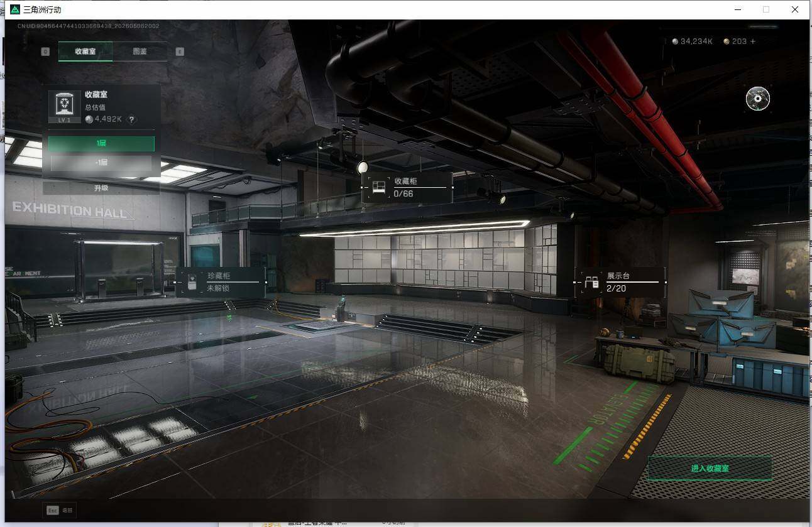The width and height of the screenshot is (812, 527).
Task: Click the 升级 upgrade button
Action: [x=101, y=188]
